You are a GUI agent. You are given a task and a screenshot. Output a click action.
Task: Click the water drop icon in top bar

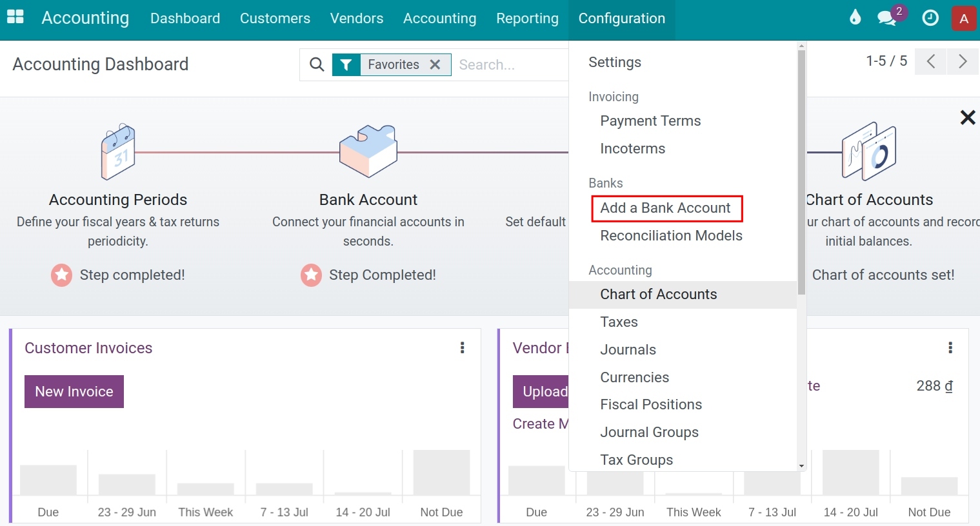pos(855,17)
